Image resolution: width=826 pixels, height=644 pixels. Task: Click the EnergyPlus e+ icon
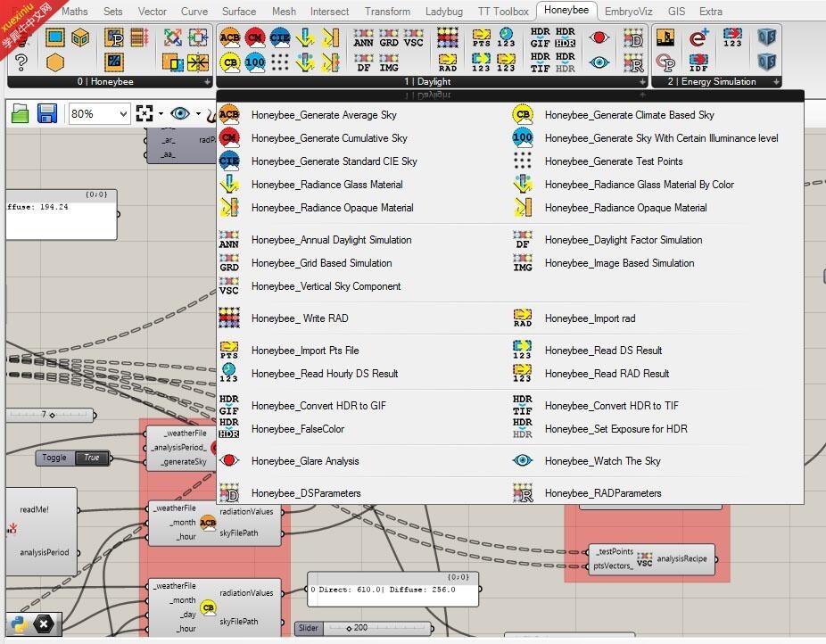pyautogui.click(x=698, y=37)
